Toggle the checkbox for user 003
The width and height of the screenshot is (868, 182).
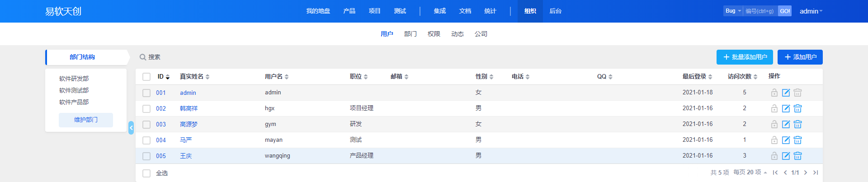(x=146, y=124)
